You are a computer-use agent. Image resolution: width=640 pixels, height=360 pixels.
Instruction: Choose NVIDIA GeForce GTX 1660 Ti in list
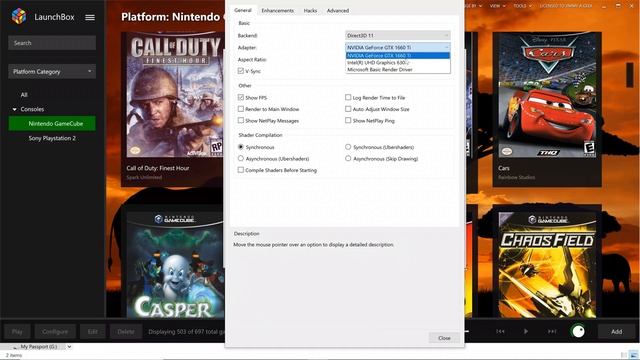[398, 56]
